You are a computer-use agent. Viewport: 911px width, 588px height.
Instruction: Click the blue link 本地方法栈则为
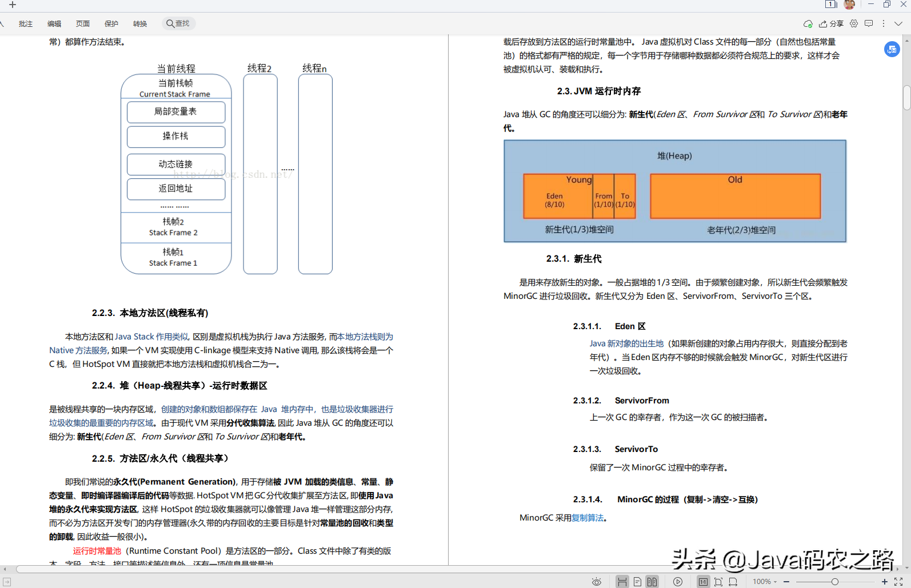tap(365, 337)
